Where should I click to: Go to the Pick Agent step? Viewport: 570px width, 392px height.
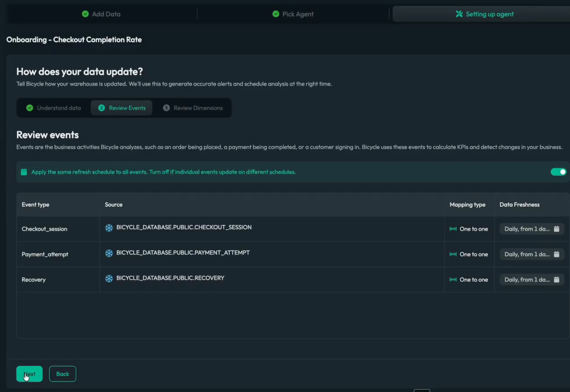pyautogui.click(x=293, y=14)
